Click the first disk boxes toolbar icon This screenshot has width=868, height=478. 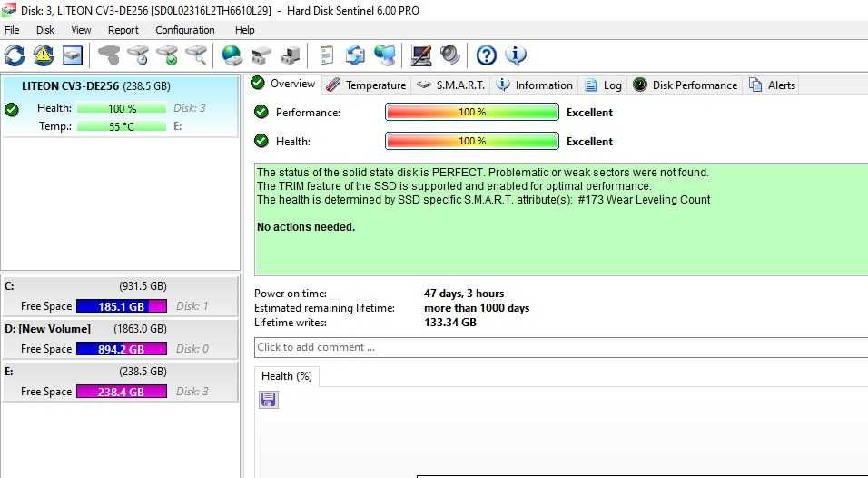point(261,55)
